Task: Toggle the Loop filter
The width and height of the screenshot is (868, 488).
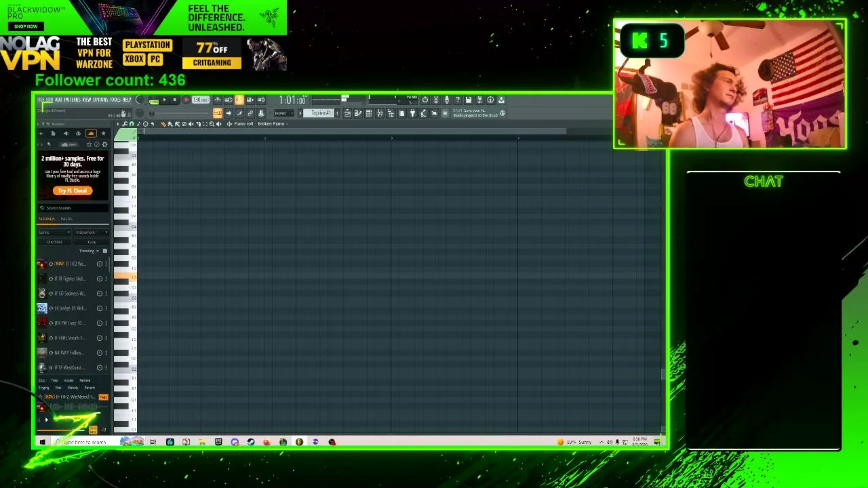Action: pyautogui.click(x=92, y=242)
